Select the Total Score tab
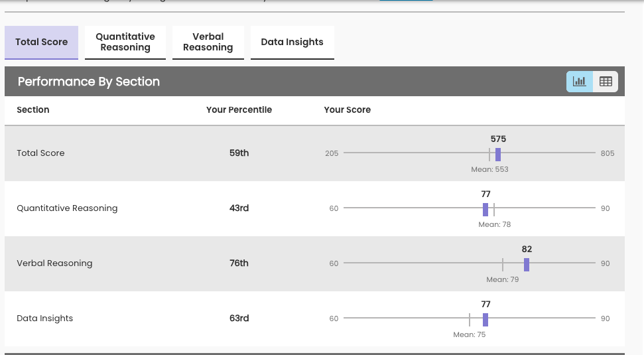The height and width of the screenshot is (355, 644). pyautogui.click(x=41, y=42)
